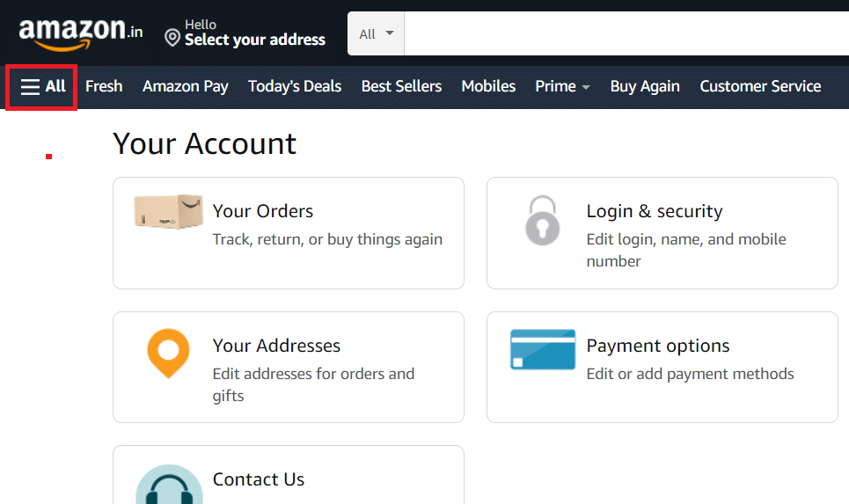Click the Amazon.in logo
This screenshot has width=849, height=504.
tap(81, 34)
